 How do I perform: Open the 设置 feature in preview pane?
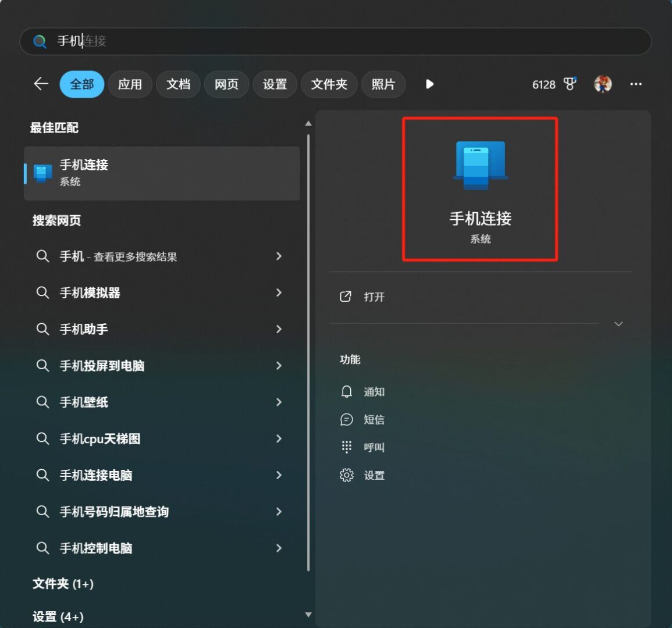tap(374, 475)
